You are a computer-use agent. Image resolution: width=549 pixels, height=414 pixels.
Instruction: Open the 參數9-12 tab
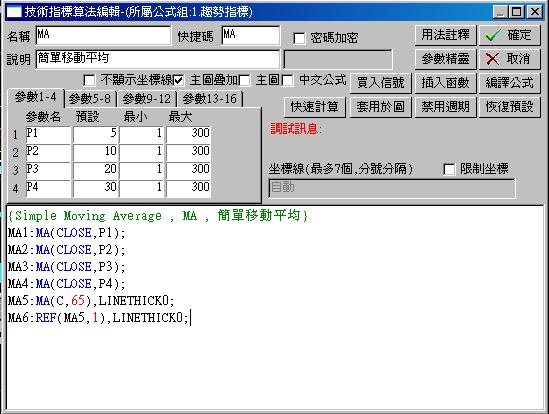tap(146, 99)
